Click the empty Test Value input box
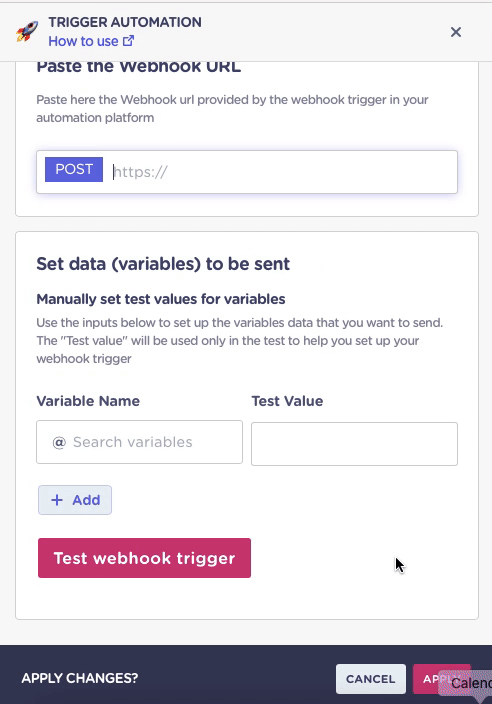The image size is (492, 704). point(354,444)
